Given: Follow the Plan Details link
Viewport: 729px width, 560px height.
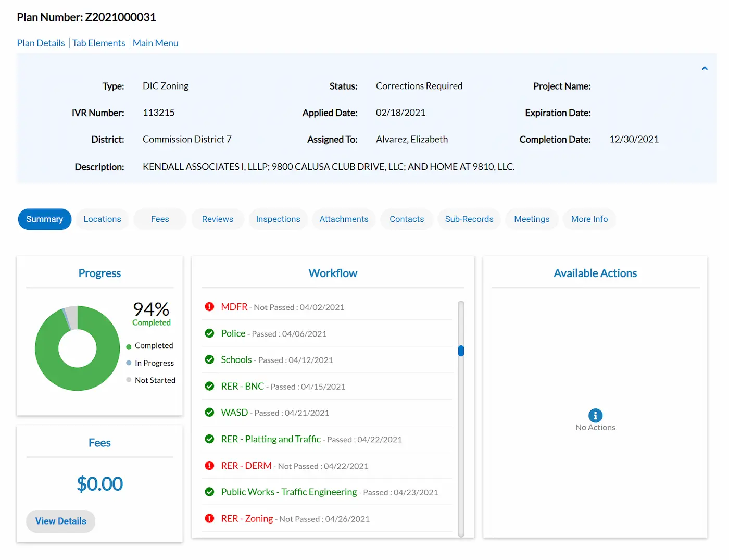Looking at the screenshot, I should [41, 43].
